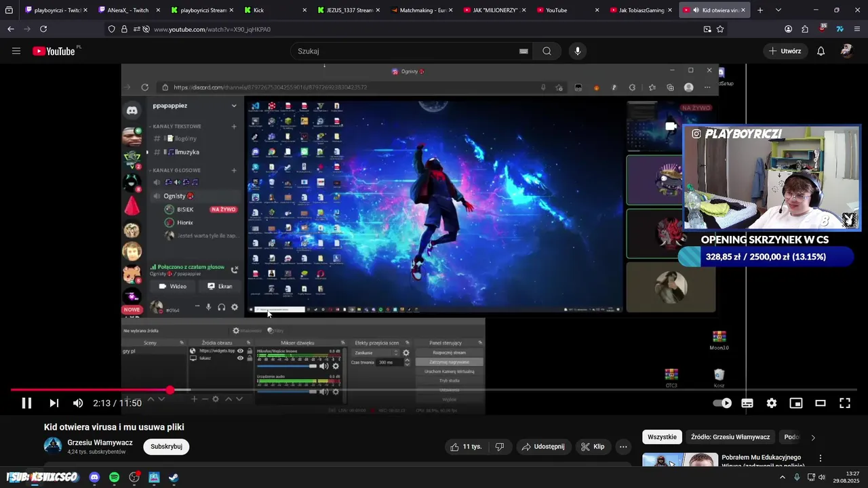Open options for Pobrałem Mu Edukacyjnego video
This screenshot has width=868, height=488.
[x=821, y=458]
